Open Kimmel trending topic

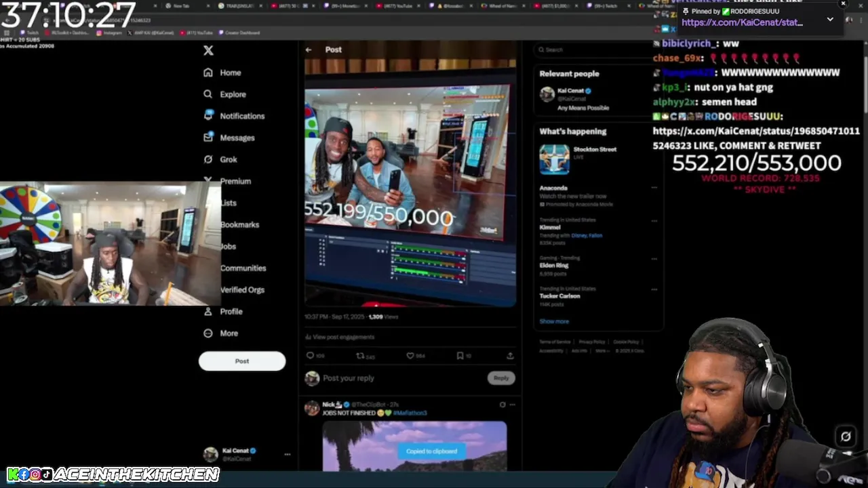click(x=550, y=228)
